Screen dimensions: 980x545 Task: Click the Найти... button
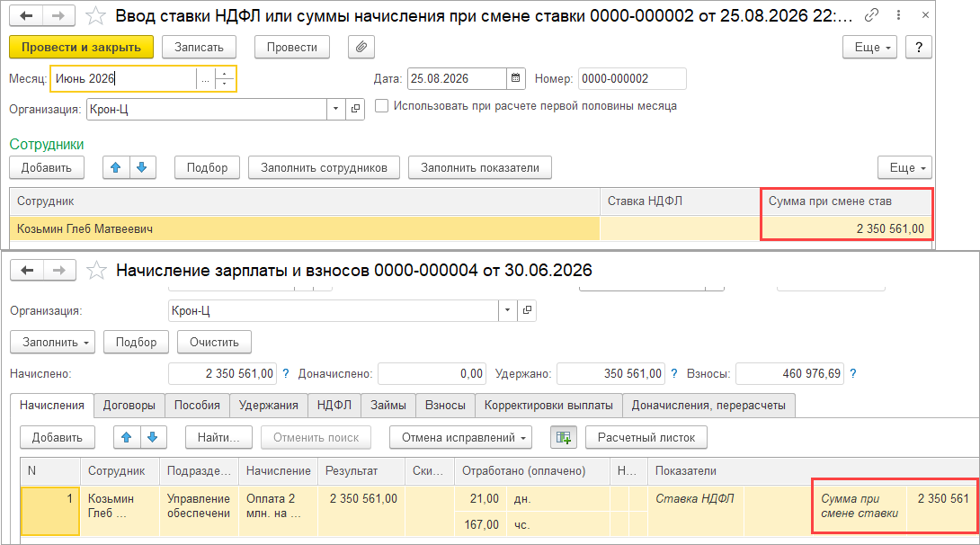[218, 437]
